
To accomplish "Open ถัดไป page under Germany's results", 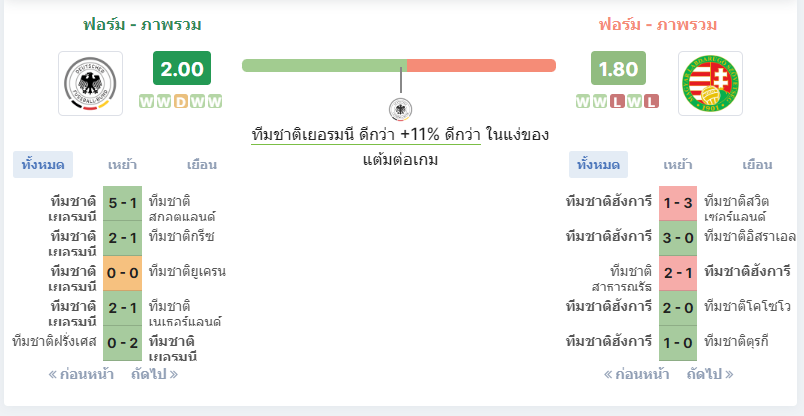I will click(x=154, y=374).
